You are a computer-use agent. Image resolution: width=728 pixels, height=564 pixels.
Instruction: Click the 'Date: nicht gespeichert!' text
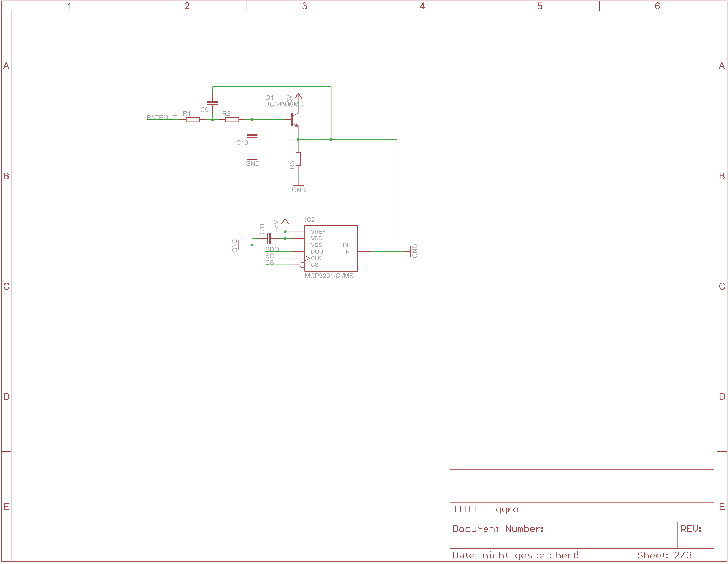pyautogui.click(x=515, y=555)
